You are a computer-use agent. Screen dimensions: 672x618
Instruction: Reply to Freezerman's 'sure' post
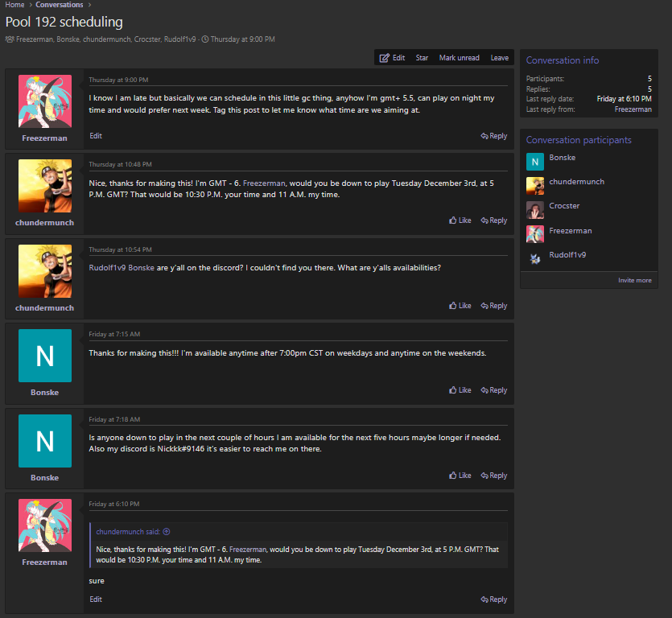494,599
